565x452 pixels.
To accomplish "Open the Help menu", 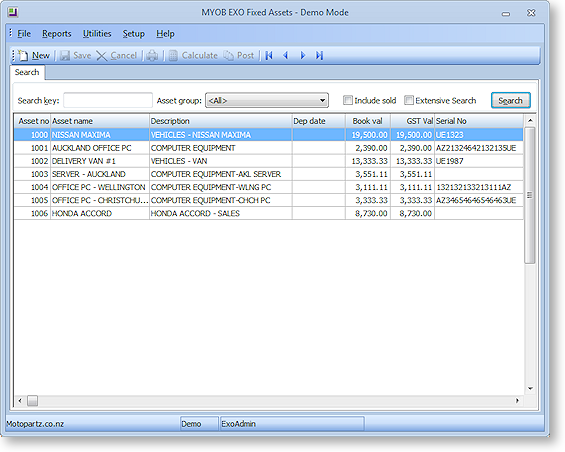I will click(x=165, y=34).
